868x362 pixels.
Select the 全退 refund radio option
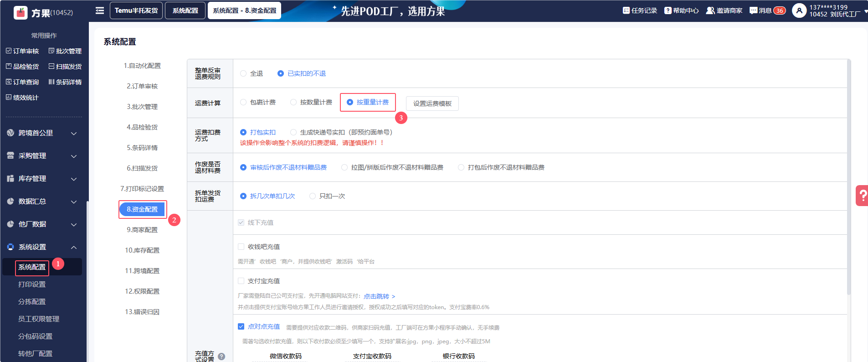pyautogui.click(x=243, y=73)
